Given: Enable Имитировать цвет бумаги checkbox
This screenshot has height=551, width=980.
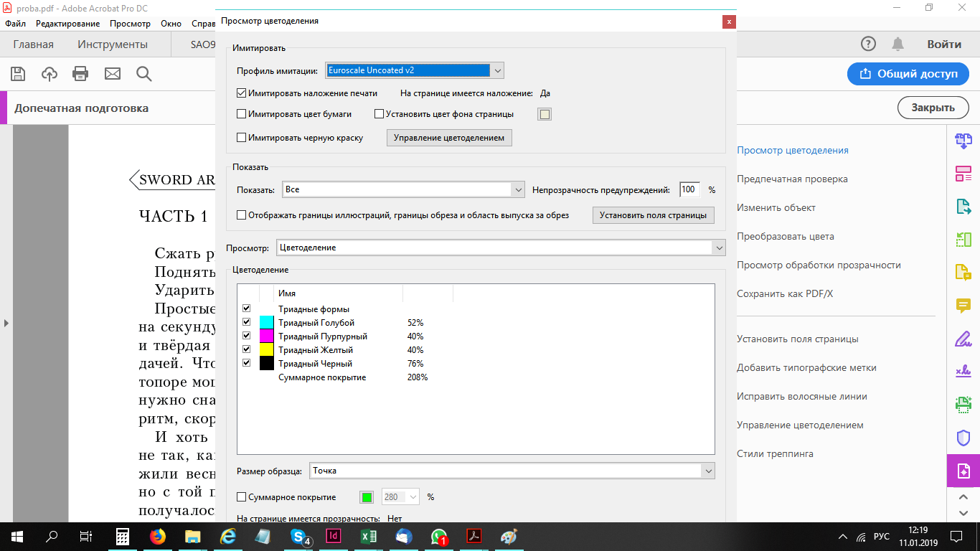Looking at the screenshot, I should click(242, 114).
